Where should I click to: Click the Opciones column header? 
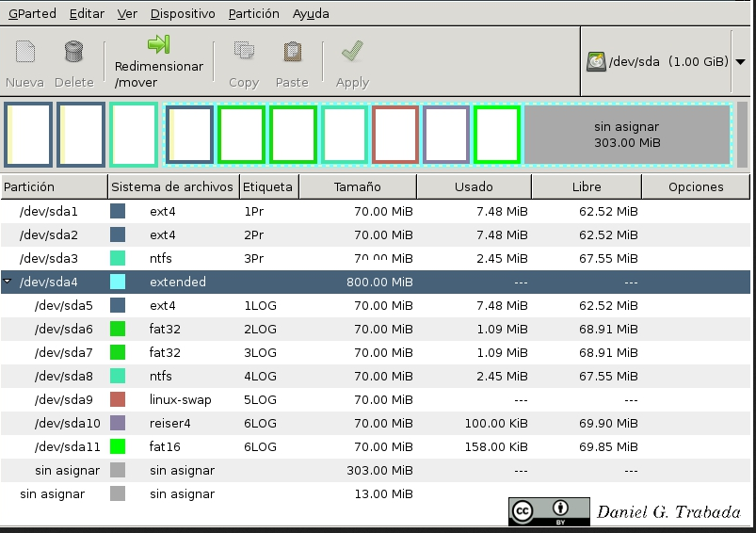pos(696,186)
